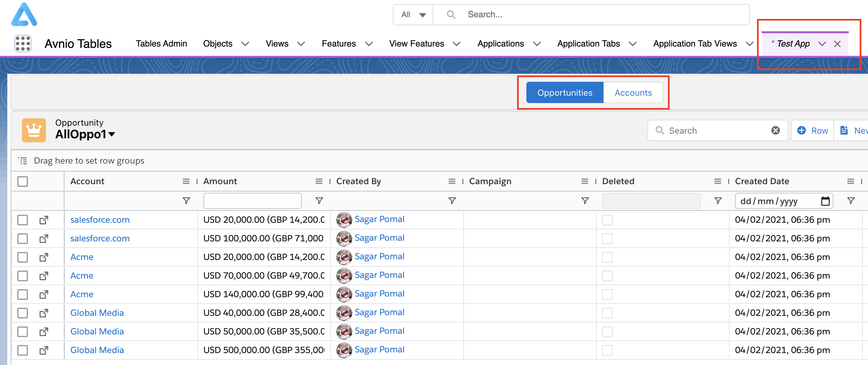Click the Created By column menu icon
Image resolution: width=868 pixels, height=365 pixels.
click(452, 181)
